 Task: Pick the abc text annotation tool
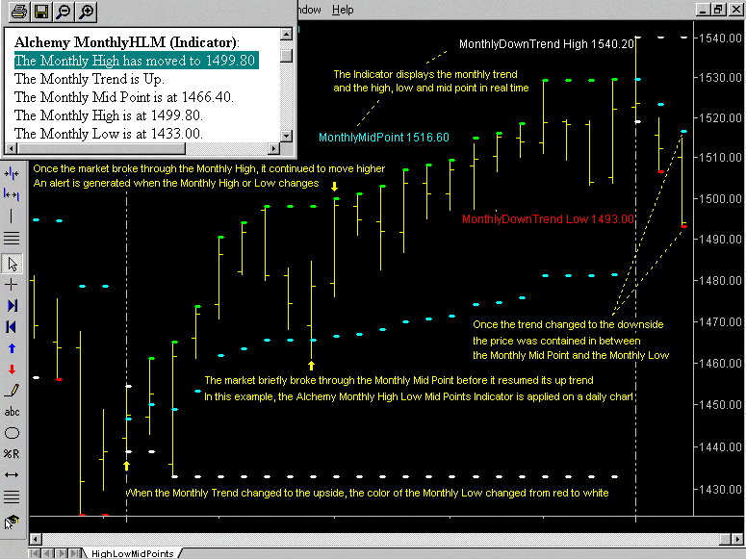click(x=12, y=412)
